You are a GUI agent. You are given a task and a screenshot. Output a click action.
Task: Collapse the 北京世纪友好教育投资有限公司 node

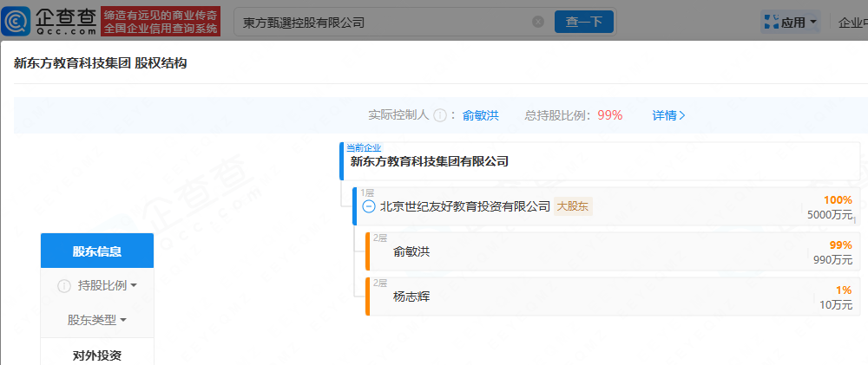coord(368,206)
